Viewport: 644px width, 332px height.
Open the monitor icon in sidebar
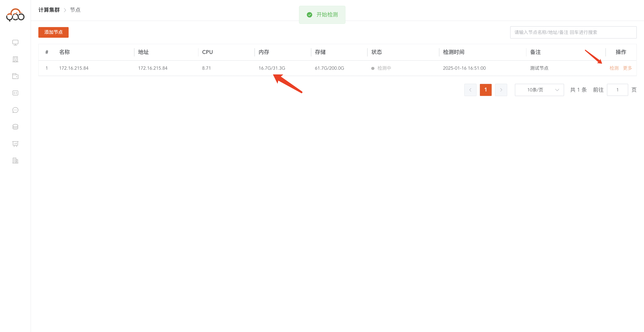click(x=15, y=42)
